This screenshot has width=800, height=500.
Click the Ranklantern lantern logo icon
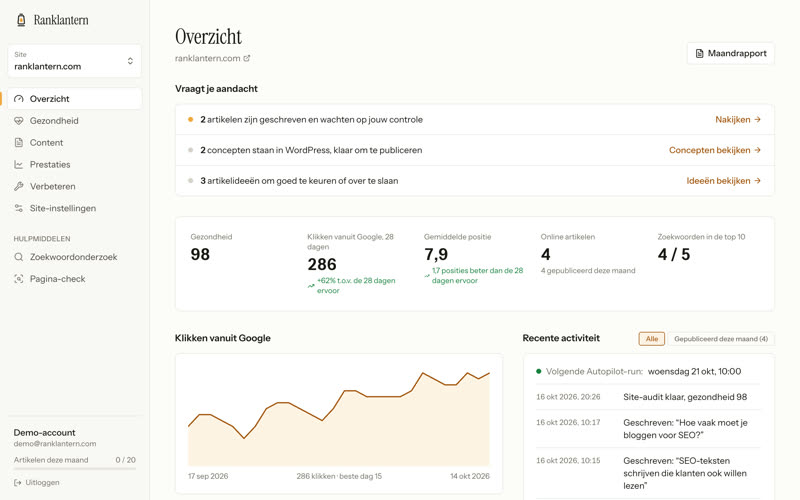click(21, 20)
